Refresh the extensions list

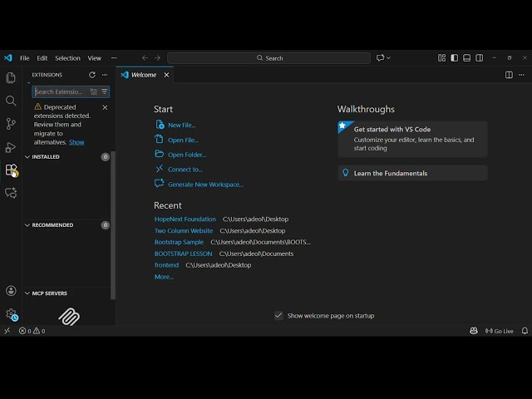tap(92, 75)
